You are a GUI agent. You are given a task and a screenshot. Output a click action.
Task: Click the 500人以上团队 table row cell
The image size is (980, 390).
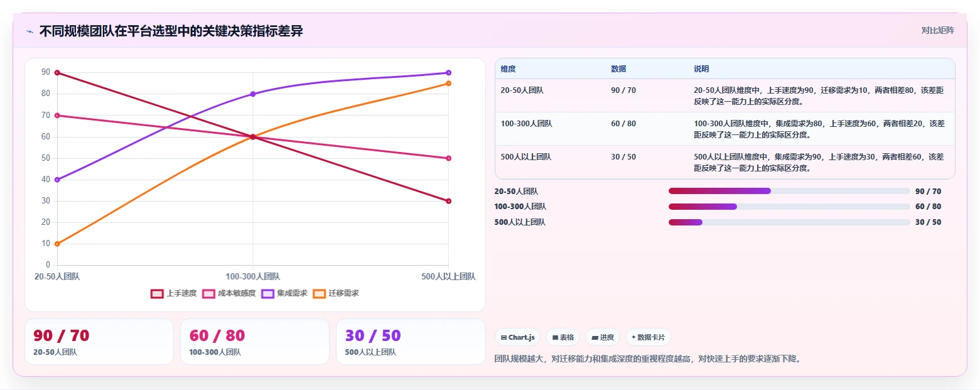coord(526,157)
